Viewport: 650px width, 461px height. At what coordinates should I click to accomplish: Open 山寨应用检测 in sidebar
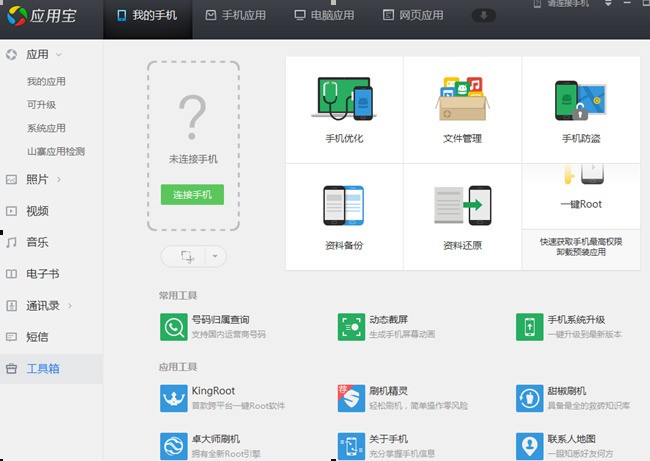56,151
